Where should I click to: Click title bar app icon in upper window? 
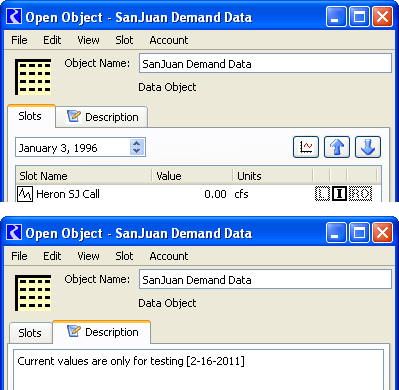[x=14, y=17]
